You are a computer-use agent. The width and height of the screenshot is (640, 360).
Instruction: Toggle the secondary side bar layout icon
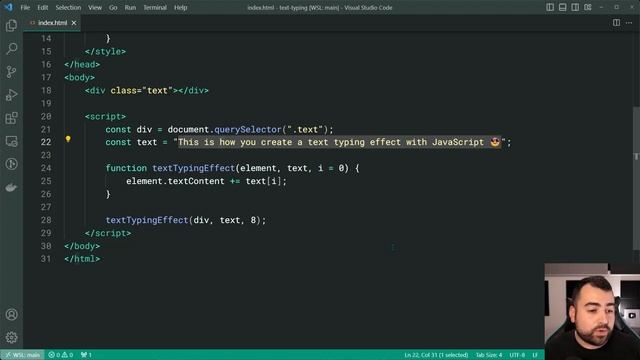pos(575,7)
